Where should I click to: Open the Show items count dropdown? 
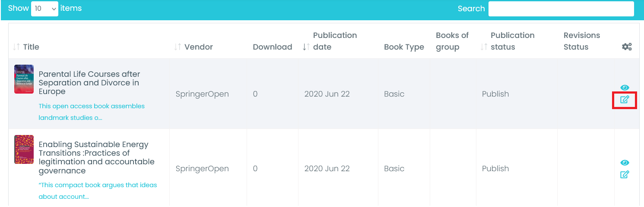coord(44,9)
